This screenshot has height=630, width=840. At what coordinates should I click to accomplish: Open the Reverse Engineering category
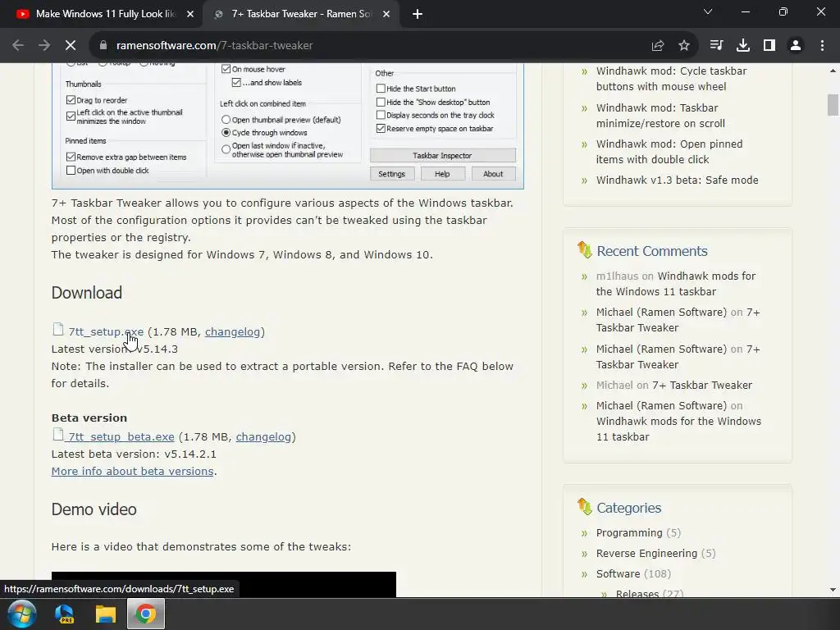tap(646, 553)
